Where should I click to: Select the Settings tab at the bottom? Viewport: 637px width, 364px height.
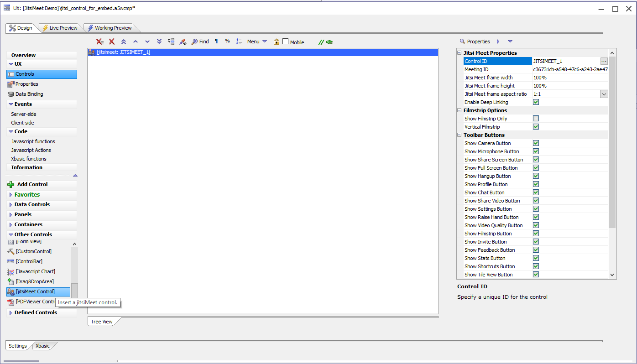(18, 346)
